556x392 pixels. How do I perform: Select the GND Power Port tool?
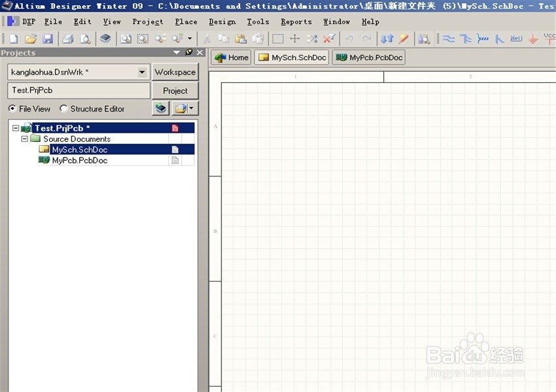click(x=533, y=39)
